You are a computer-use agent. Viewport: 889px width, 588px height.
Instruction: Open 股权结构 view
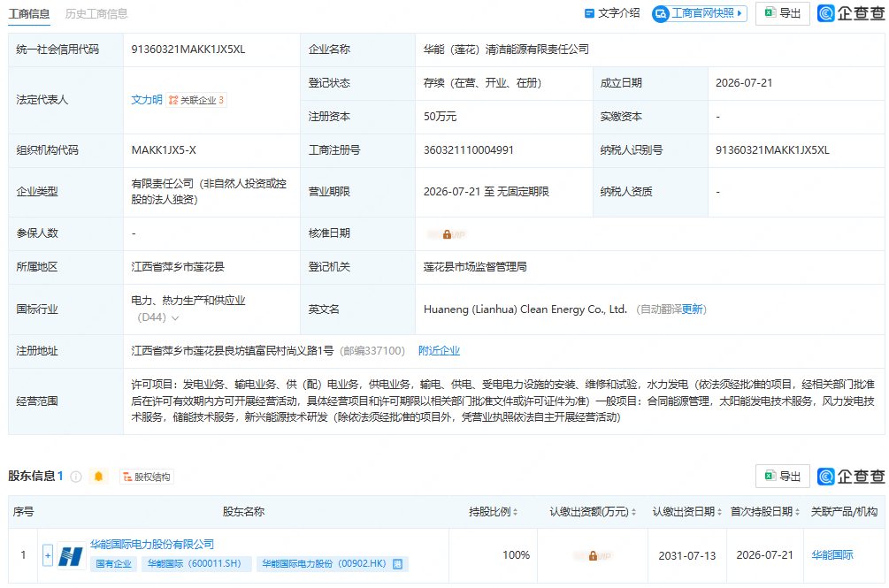[x=147, y=477]
